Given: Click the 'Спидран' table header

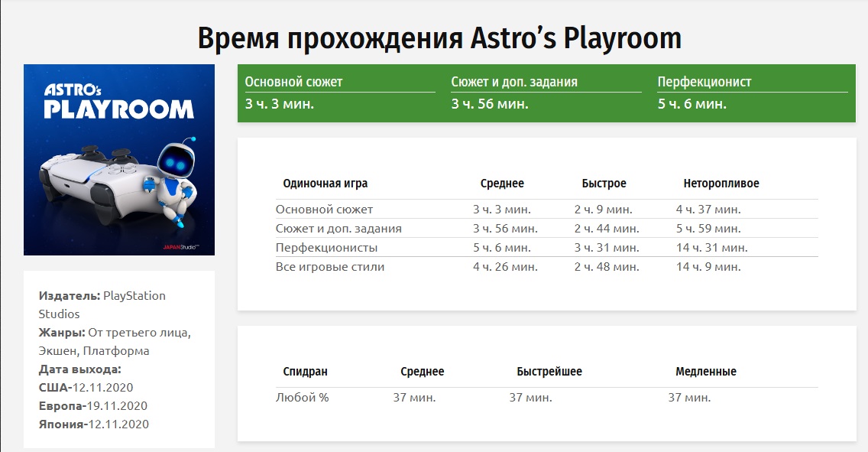Looking at the screenshot, I should 305,372.
